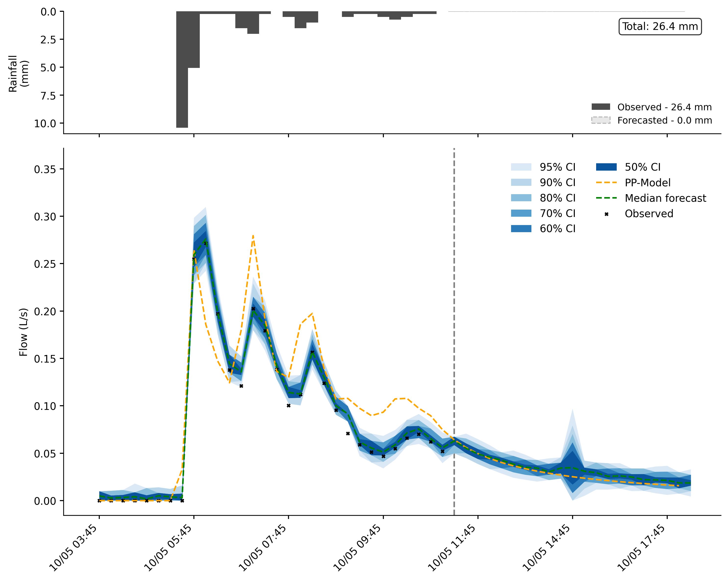Screen dimensions: 728x581
Task: Click the 0.25 flow axis tick label
Action: click(45, 264)
